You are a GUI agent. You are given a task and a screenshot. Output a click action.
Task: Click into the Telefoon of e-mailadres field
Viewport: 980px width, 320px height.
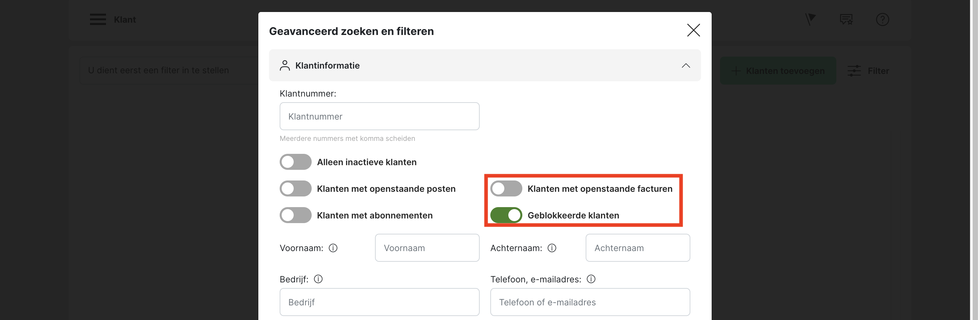590,302
